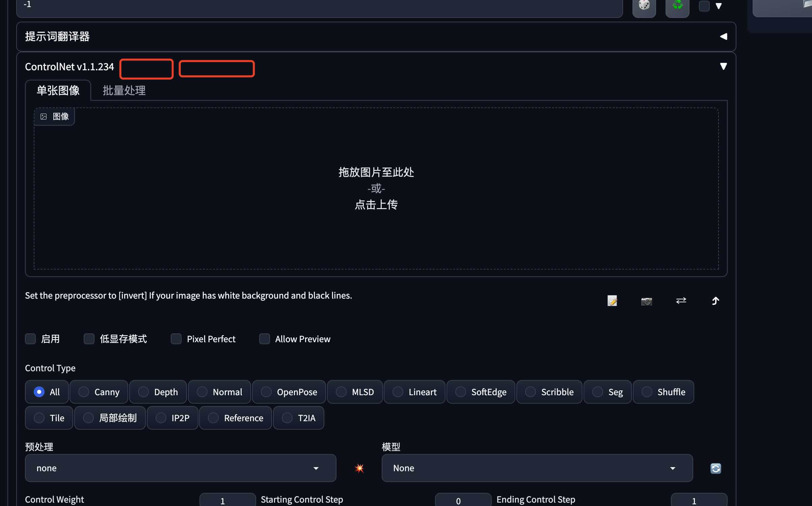Toggle the Pixel Perfect checkbox
Viewport: 812px width, 506px height.
click(x=176, y=339)
